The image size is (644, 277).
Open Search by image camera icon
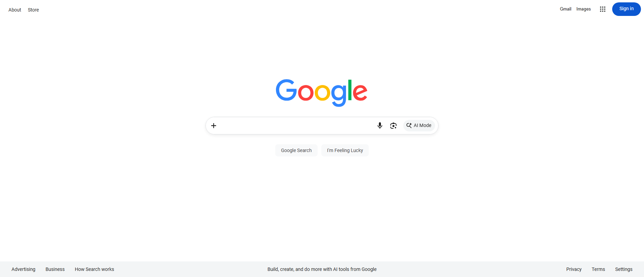click(393, 126)
